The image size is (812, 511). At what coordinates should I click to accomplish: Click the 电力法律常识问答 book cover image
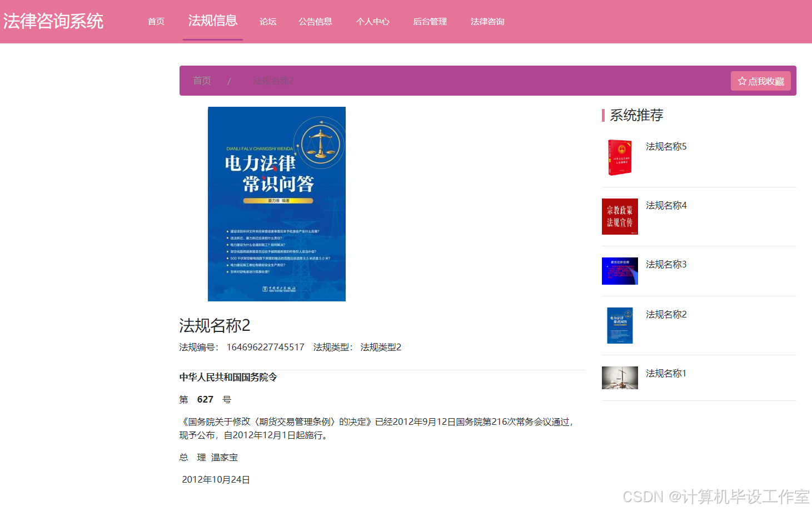[277, 204]
